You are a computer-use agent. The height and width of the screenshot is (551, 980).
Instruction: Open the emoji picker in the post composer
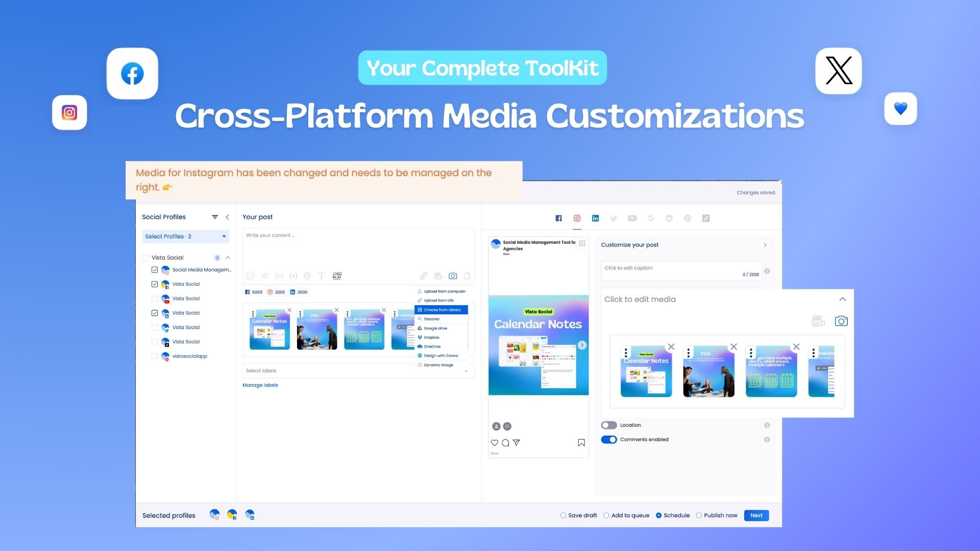click(x=250, y=275)
